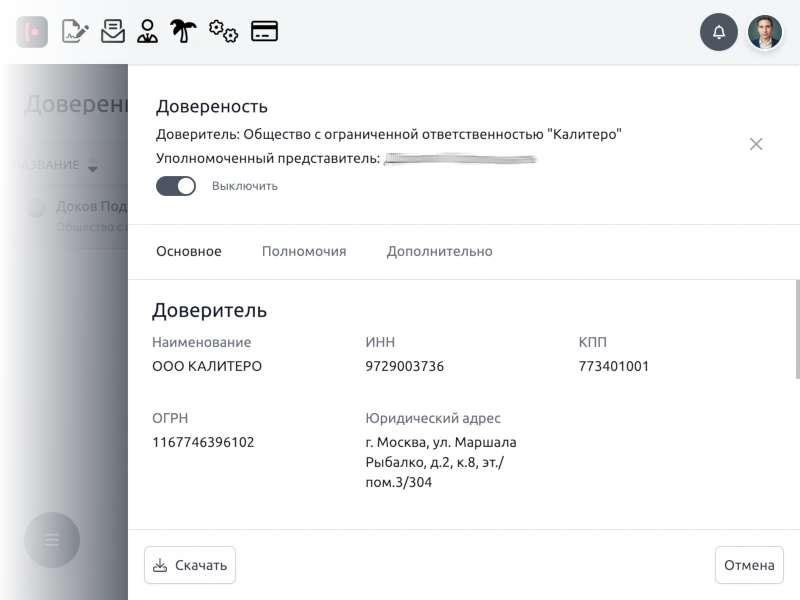800x600 pixels.
Task: Click the ОГРН value 1167746396102
Action: (x=203, y=442)
